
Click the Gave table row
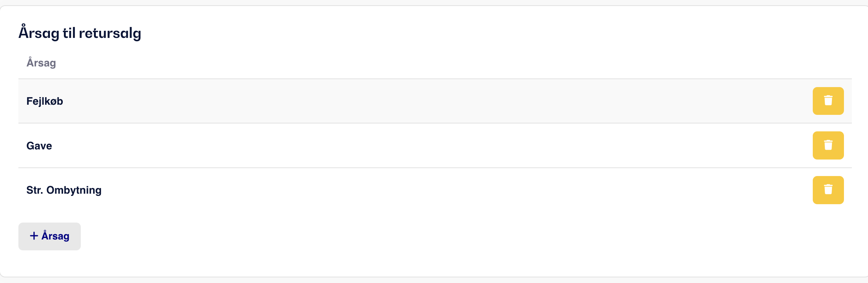click(x=435, y=146)
